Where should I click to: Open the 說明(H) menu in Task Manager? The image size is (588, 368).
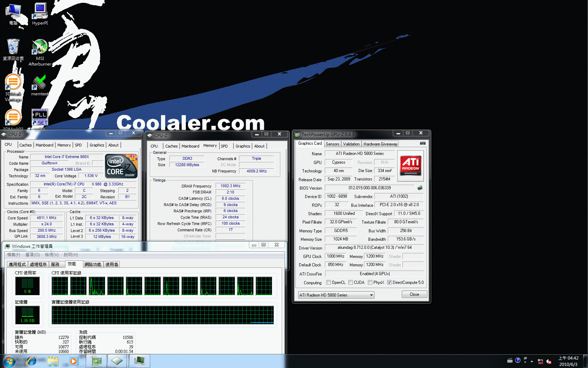pos(71,255)
